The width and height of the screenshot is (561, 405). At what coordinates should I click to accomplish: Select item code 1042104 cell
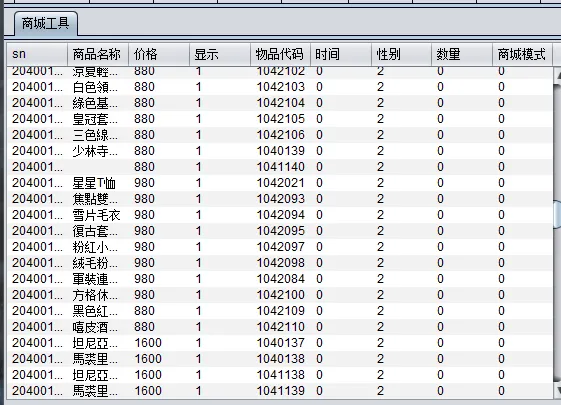[x=280, y=103]
